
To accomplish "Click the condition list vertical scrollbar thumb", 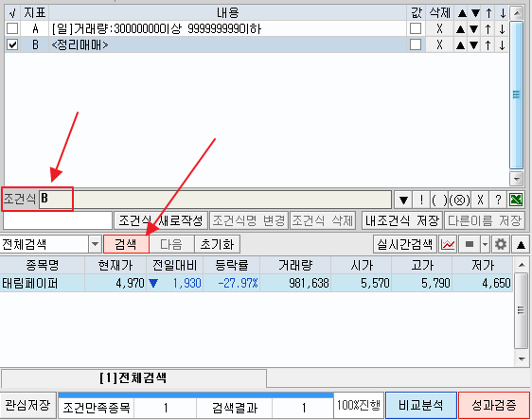I will (x=516, y=95).
